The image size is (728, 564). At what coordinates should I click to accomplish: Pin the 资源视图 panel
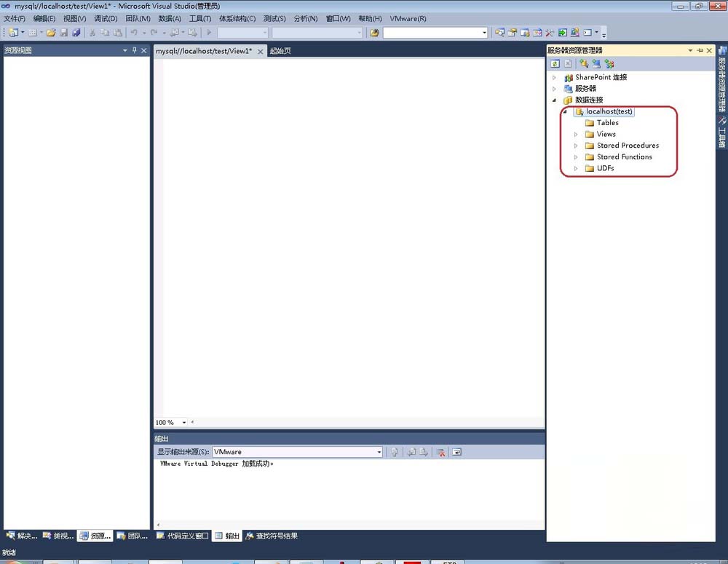pos(135,50)
